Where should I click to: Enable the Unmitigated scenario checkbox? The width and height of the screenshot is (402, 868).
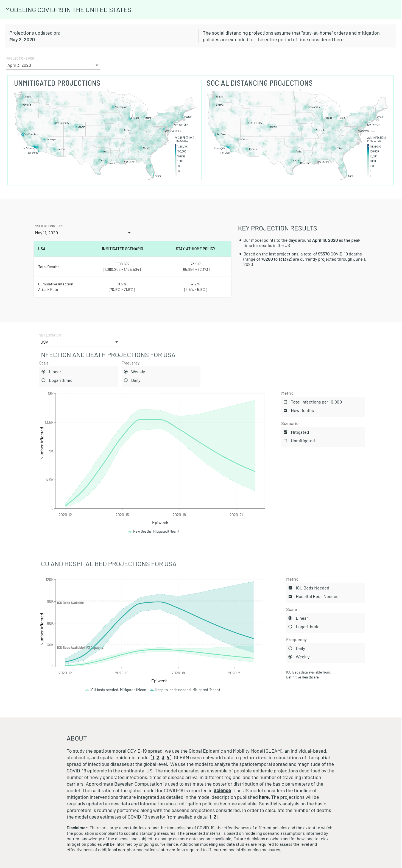click(285, 441)
